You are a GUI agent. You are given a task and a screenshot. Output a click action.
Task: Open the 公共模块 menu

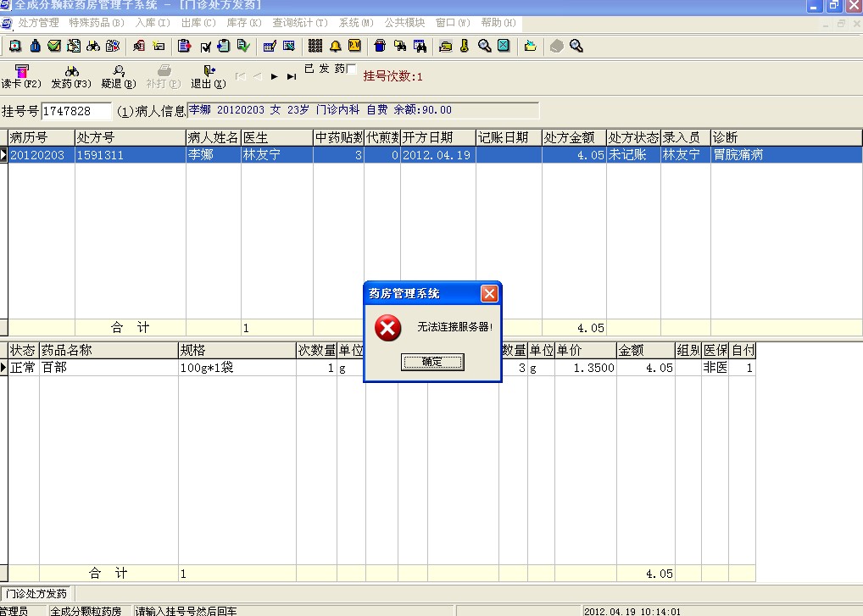pos(404,23)
